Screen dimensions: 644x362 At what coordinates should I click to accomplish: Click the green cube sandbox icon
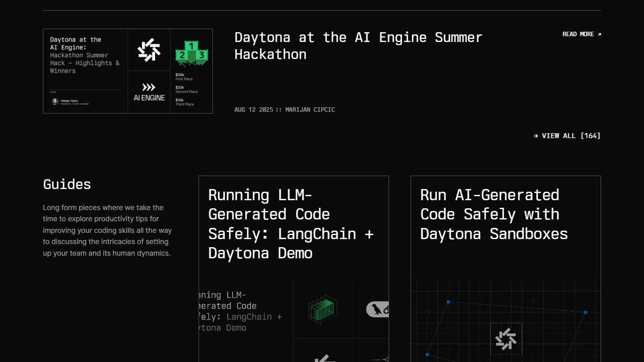point(322,309)
